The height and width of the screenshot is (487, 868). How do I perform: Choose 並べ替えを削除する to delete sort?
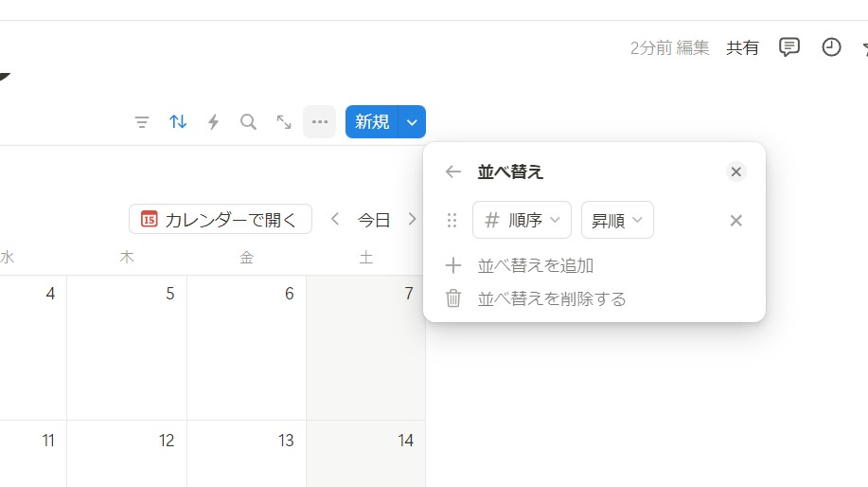tap(551, 298)
